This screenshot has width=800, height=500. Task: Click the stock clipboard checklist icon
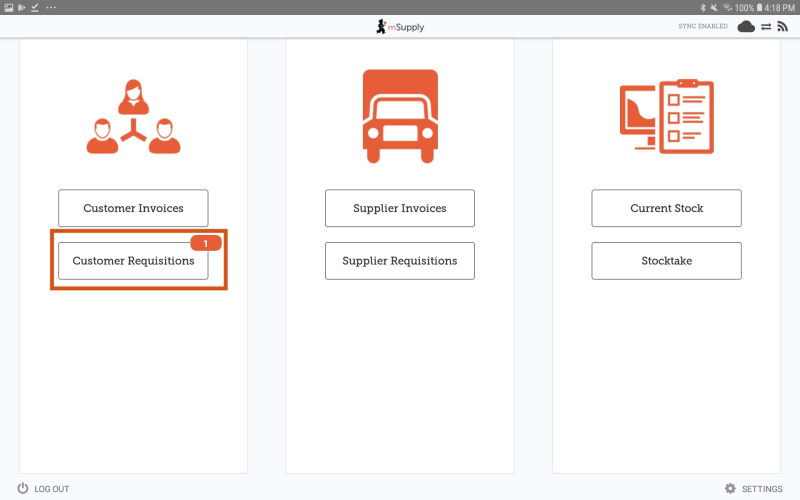click(x=666, y=117)
